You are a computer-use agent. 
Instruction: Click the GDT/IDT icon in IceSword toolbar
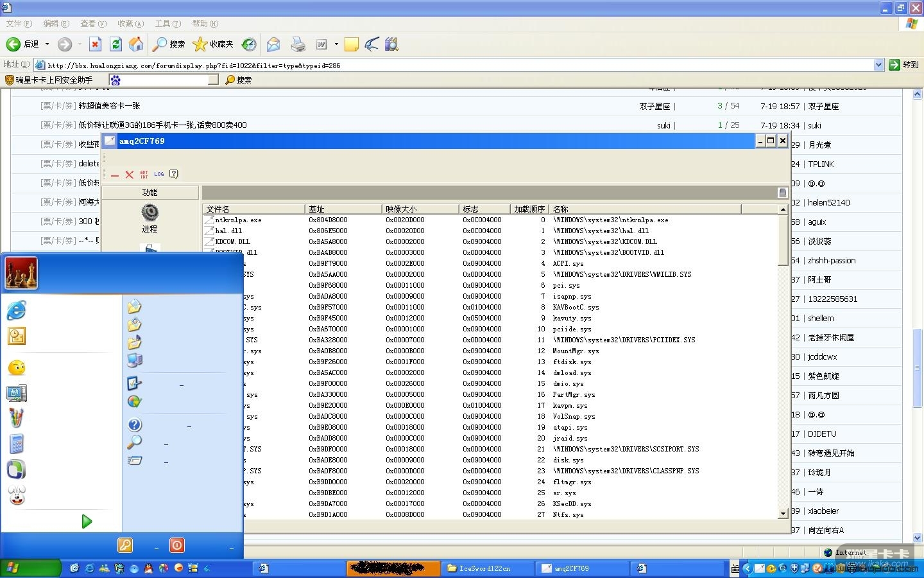coord(144,174)
